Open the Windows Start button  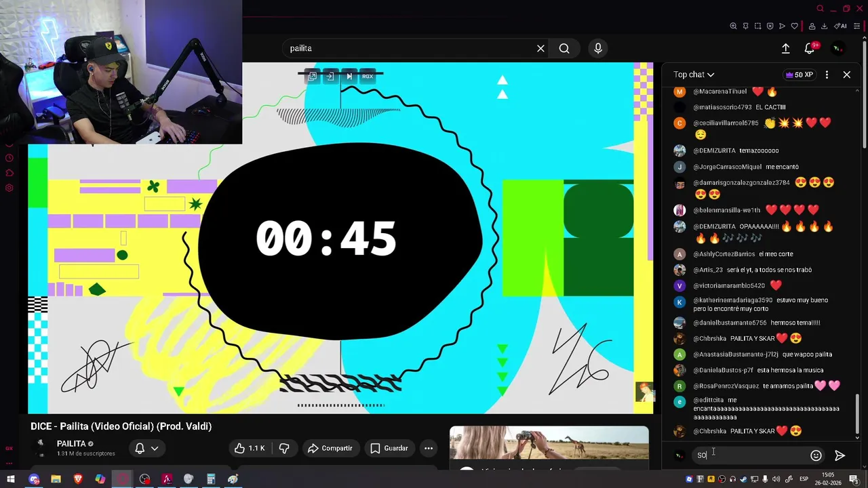coord(11,479)
